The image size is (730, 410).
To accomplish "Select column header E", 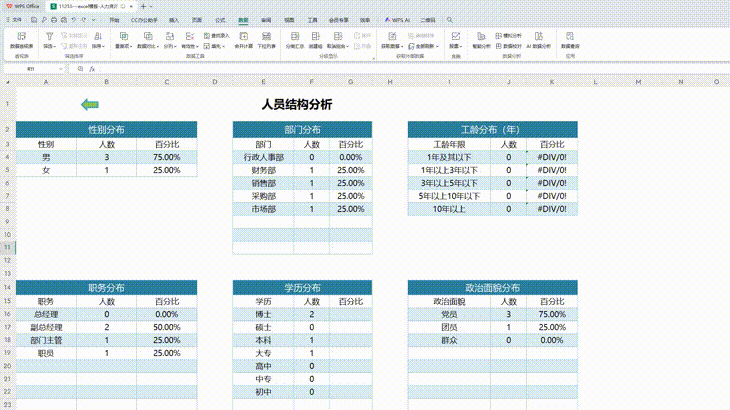I will (264, 82).
